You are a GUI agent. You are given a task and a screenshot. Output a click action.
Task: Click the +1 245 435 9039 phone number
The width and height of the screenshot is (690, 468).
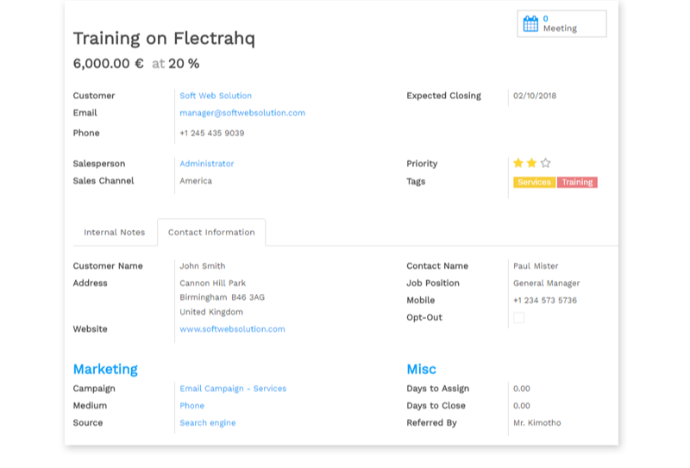(211, 133)
